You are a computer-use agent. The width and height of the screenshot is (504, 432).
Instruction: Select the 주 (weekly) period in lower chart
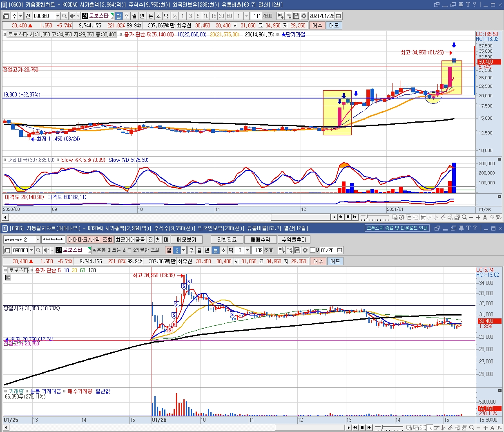point(192,250)
